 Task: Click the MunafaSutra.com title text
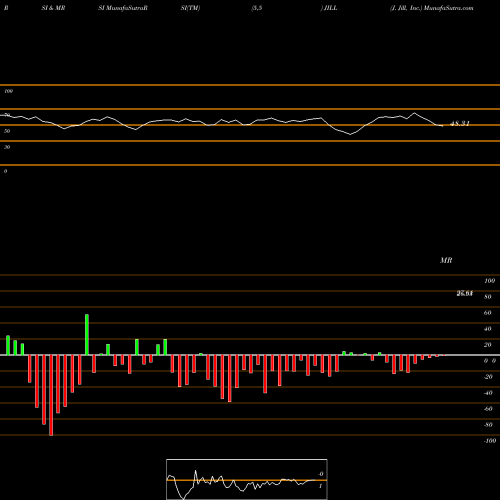pos(449,8)
